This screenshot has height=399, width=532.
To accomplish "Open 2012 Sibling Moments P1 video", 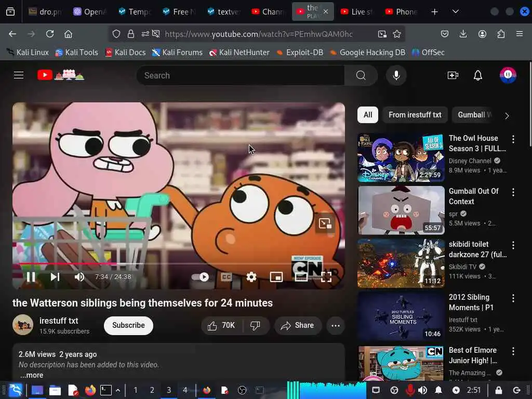I will click(x=401, y=316).
